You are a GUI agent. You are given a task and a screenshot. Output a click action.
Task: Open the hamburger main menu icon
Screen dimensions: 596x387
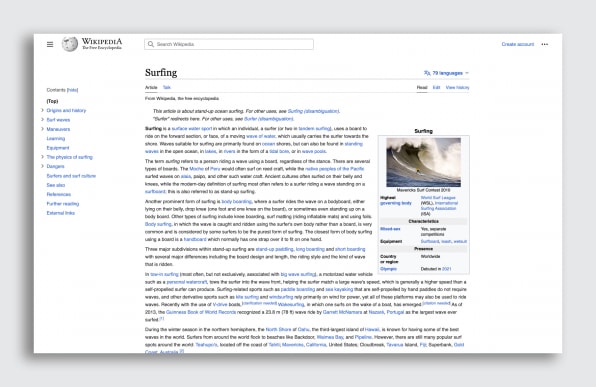coord(50,44)
